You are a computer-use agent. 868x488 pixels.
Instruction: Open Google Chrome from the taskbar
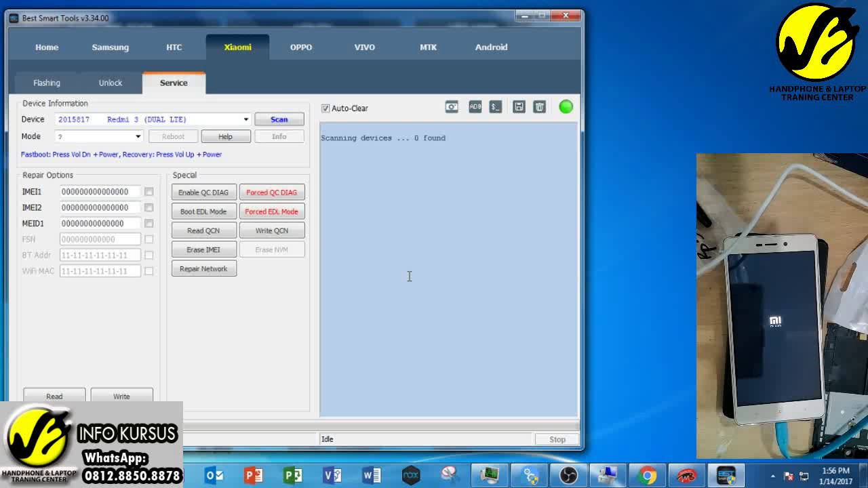(x=647, y=475)
